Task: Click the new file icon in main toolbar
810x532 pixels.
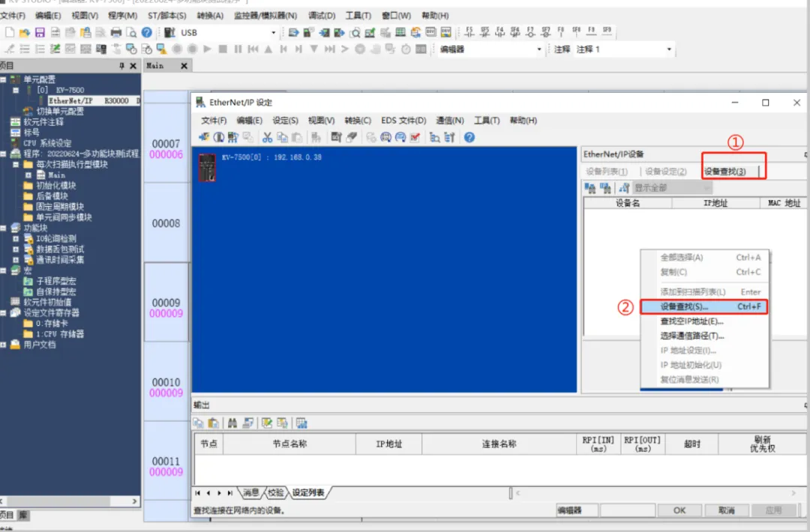Action: pos(10,32)
